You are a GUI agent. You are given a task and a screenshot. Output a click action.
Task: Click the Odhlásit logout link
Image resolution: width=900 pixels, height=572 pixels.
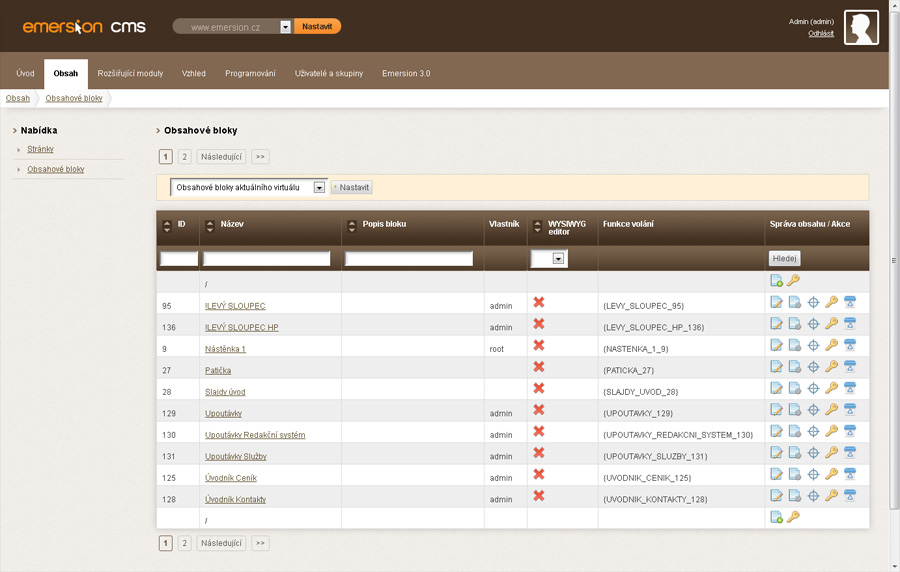coord(820,34)
